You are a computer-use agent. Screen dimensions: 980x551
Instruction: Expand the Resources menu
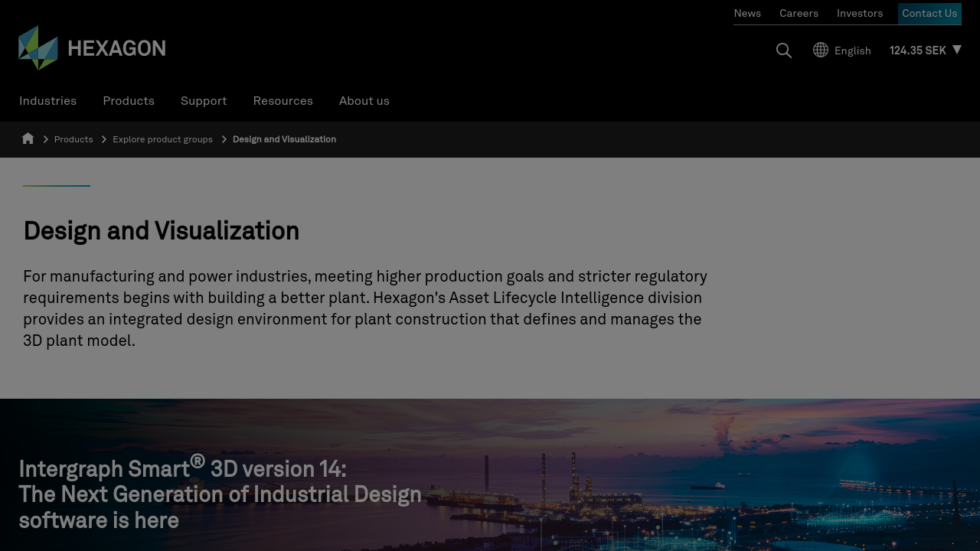click(x=283, y=101)
